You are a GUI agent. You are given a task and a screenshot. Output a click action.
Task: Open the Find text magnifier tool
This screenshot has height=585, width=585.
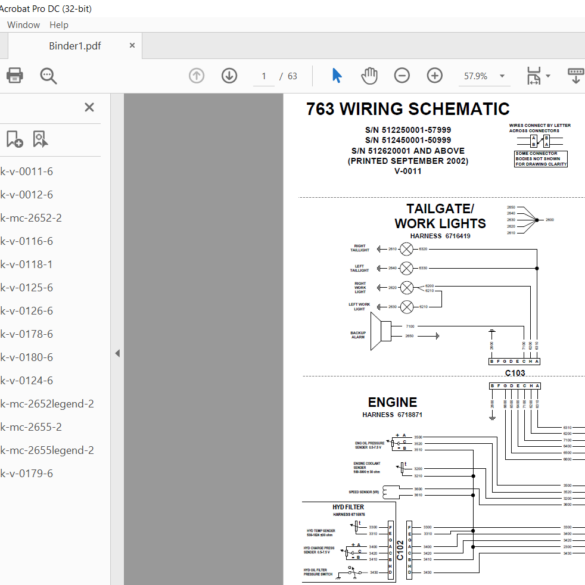(48, 76)
